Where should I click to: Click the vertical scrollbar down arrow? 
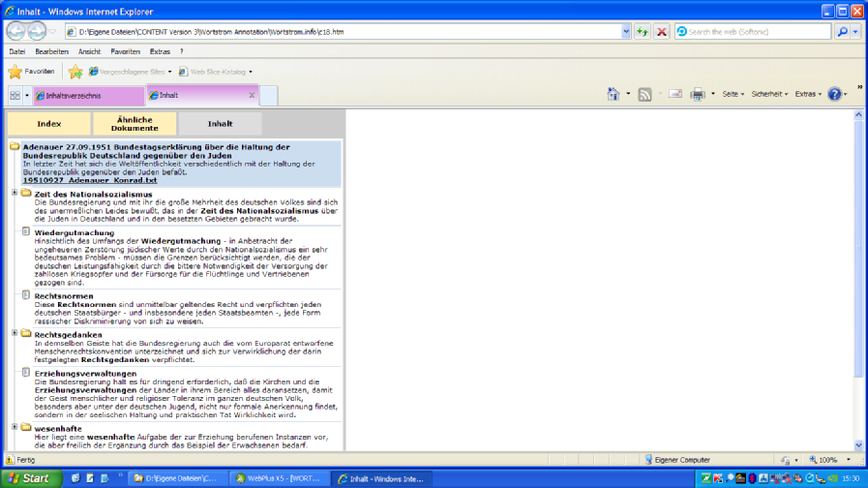pos(858,445)
